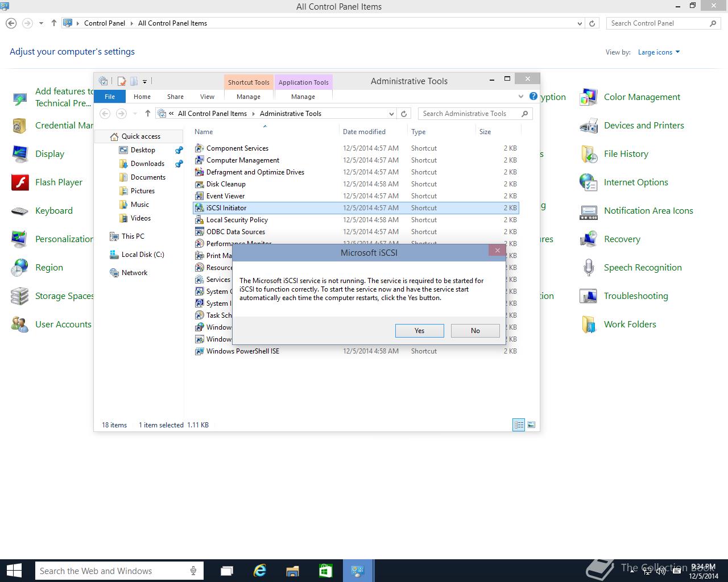
Task: Click the Search Administrative Tools field
Action: [469, 114]
